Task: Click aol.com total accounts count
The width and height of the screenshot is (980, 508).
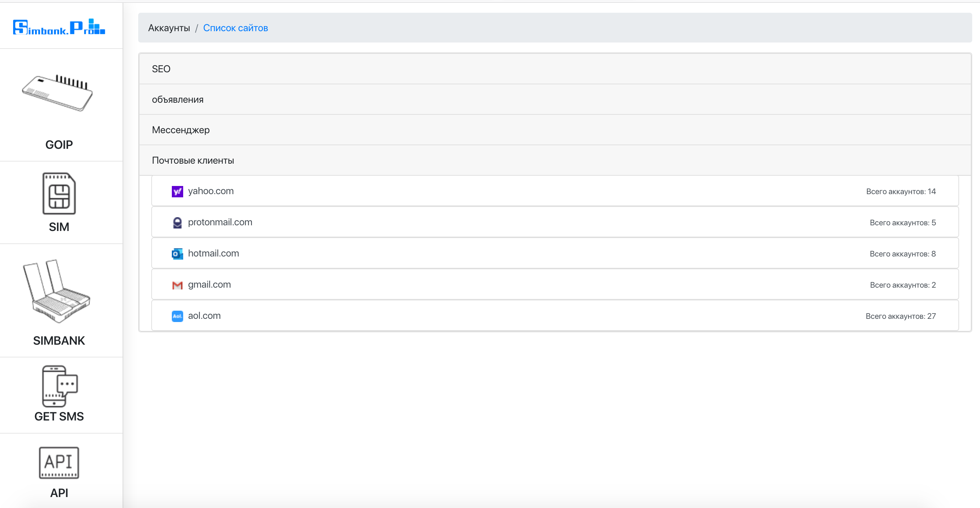Action: tap(900, 316)
